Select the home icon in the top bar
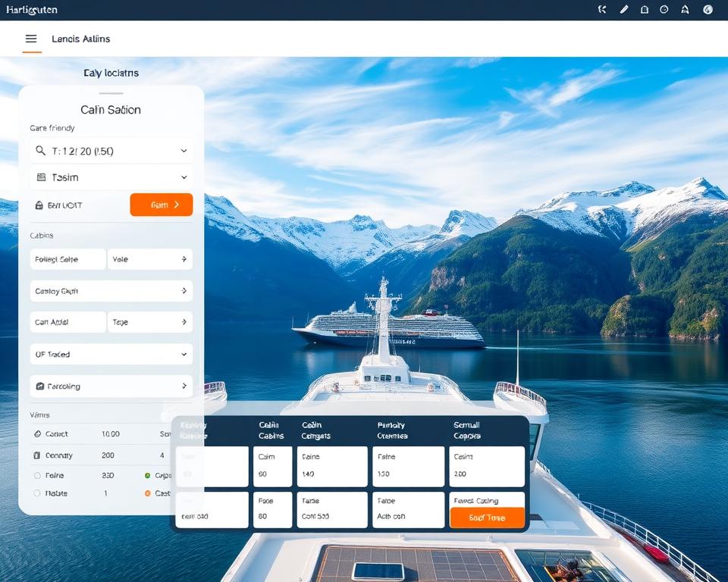728x582 pixels. pos(685,10)
